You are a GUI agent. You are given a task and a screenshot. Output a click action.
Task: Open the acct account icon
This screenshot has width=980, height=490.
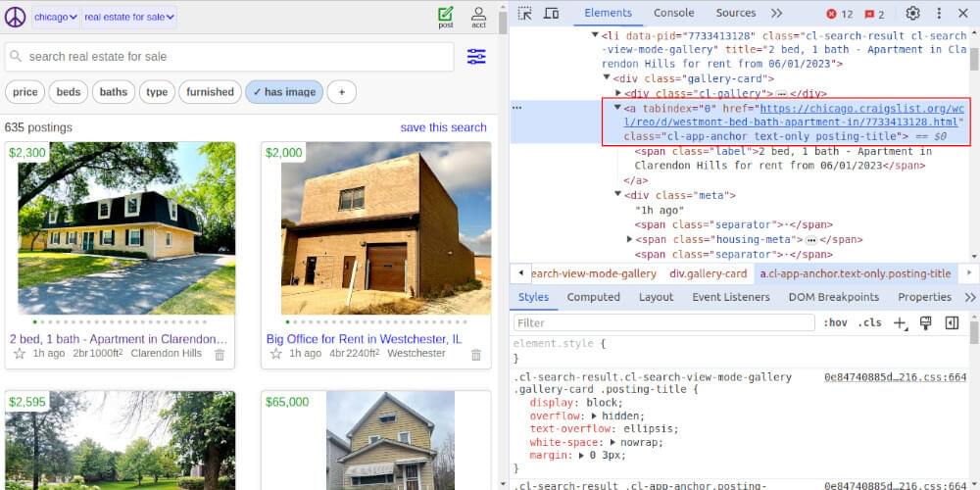click(x=479, y=17)
